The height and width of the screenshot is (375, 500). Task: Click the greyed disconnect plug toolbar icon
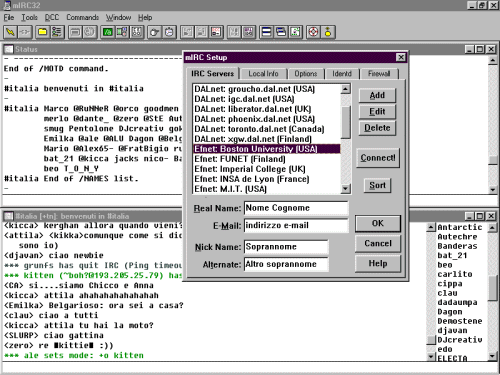pos(25,32)
